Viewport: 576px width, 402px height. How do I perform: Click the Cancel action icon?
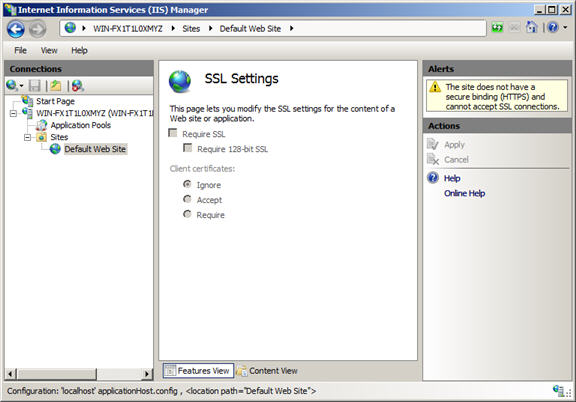pos(433,159)
